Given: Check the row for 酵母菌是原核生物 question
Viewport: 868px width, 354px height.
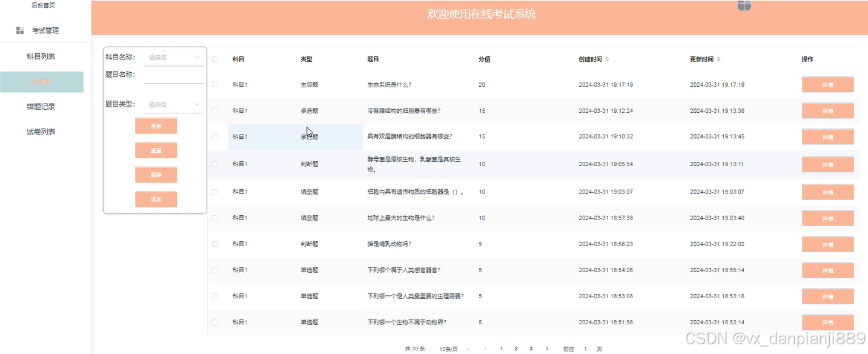Looking at the screenshot, I should [215, 164].
